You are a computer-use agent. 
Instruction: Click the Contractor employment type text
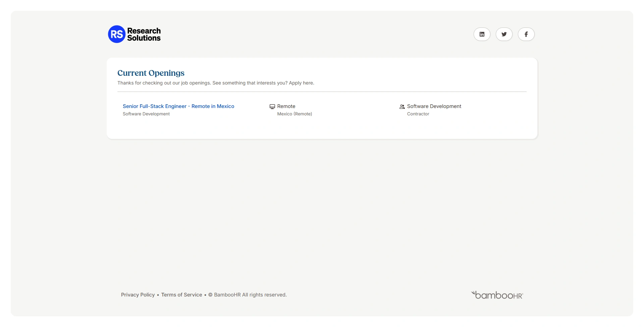point(418,114)
